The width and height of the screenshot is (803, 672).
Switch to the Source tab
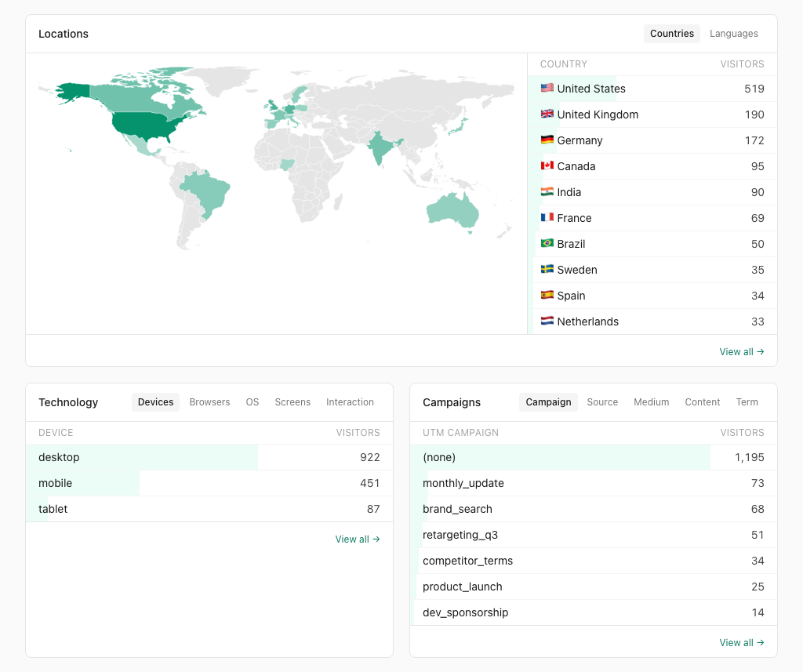click(602, 402)
